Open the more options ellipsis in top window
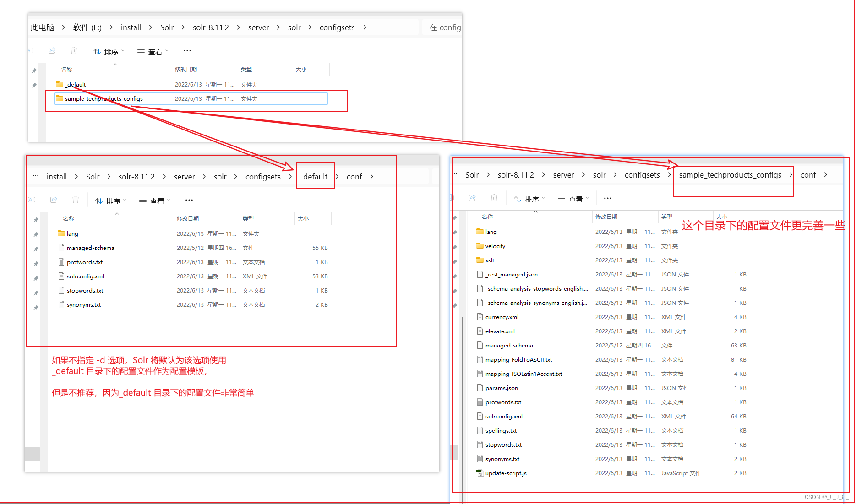Image resolution: width=856 pixels, height=504 pixels. click(x=187, y=51)
